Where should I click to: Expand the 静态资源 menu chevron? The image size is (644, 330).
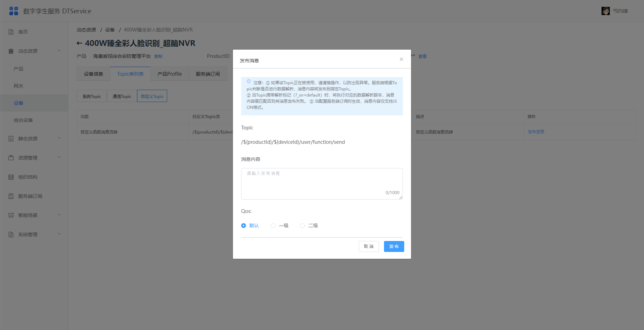coord(59,138)
